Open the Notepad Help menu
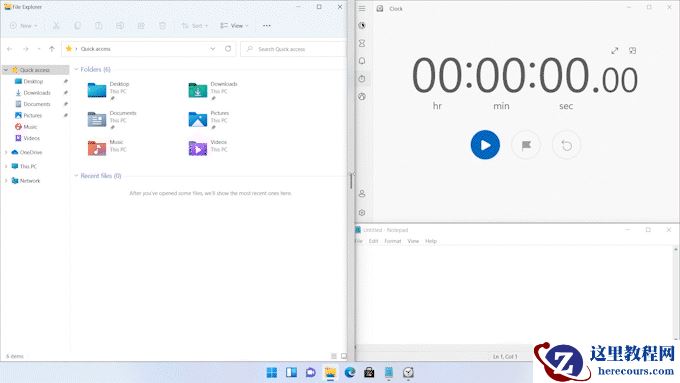 431,241
